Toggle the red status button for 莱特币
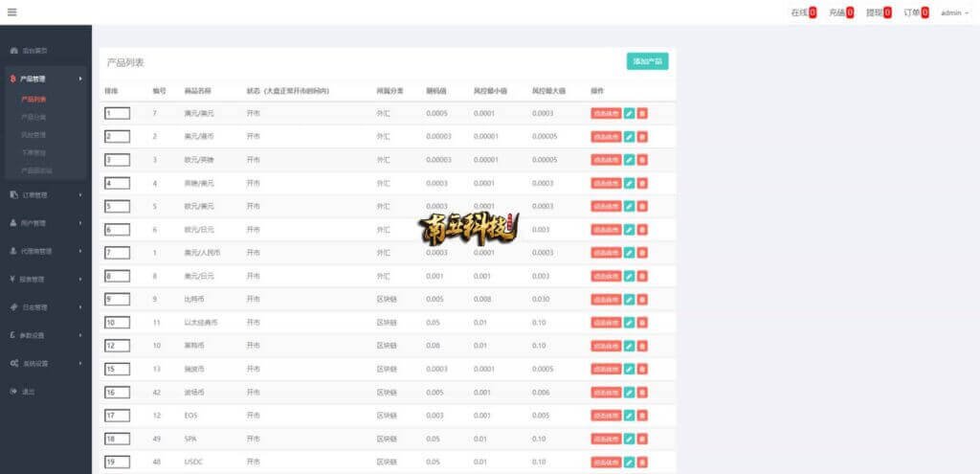This screenshot has height=474, width=980. [606, 346]
